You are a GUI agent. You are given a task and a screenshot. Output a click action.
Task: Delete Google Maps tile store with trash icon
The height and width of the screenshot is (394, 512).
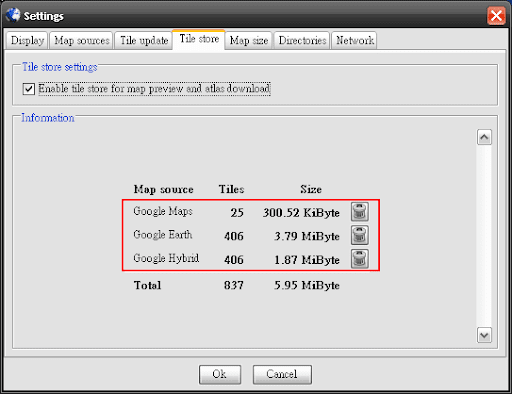(360, 212)
